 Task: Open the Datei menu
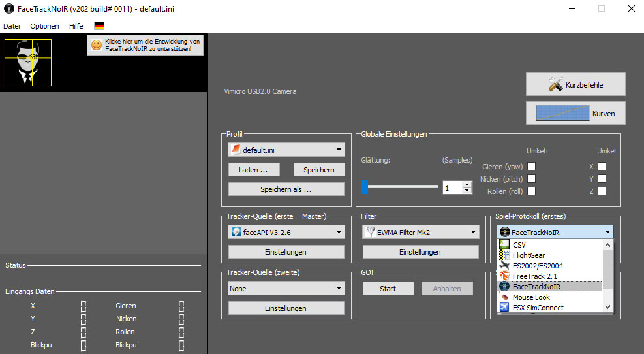coord(12,26)
